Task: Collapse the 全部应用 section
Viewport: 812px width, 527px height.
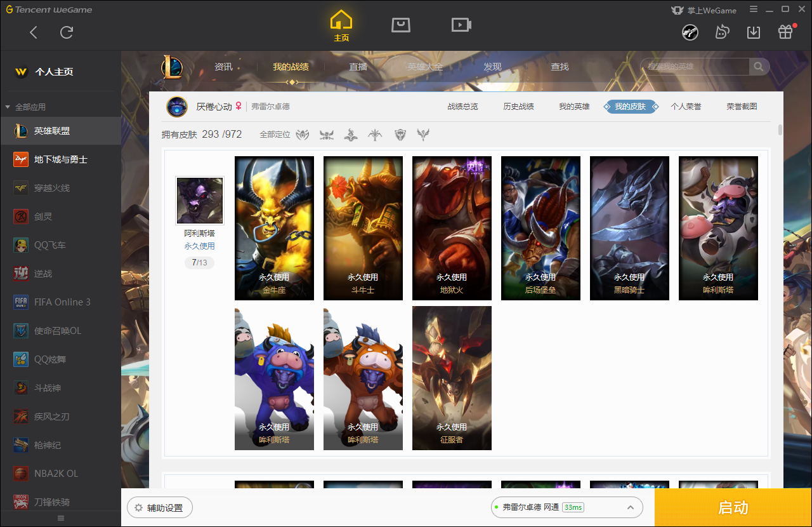Action: [x=25, y=107]
